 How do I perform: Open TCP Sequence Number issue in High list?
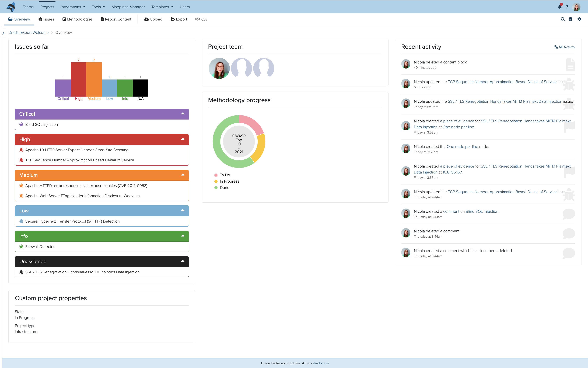(x=80, y=160)
